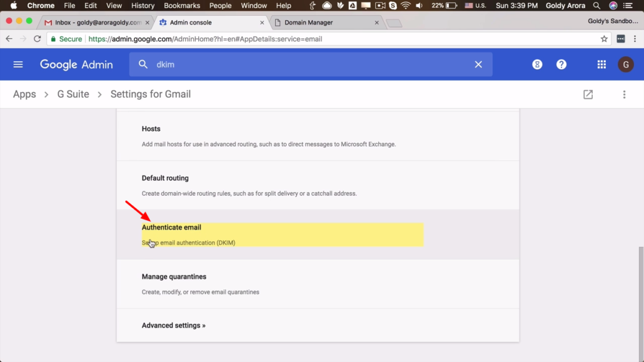Open the Bookmarks menu
Screen dimensions: 644x362
[182, 6]
